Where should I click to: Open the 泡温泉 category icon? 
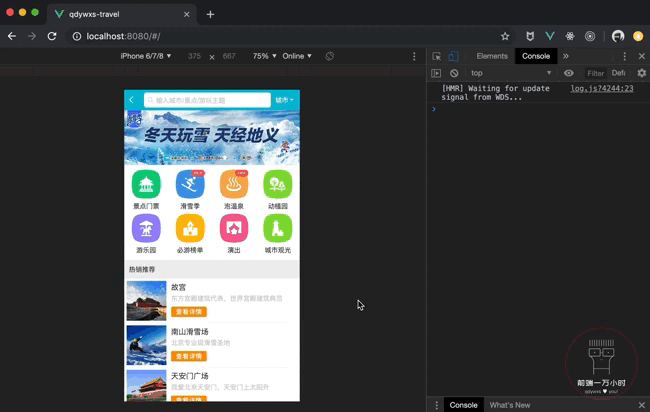234,184
